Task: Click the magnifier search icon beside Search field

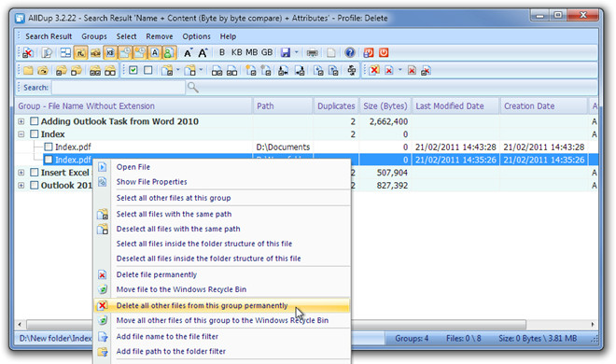Action: coord(192,87)
